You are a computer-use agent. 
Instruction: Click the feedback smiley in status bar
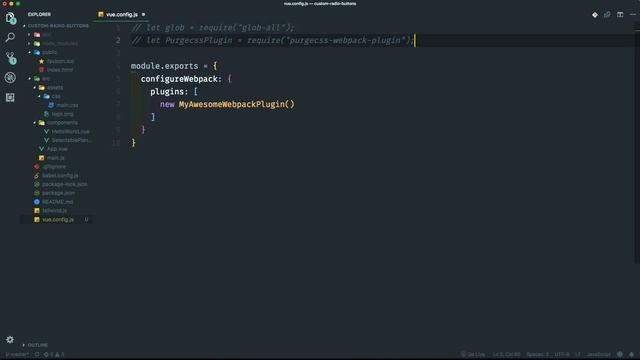620,354
